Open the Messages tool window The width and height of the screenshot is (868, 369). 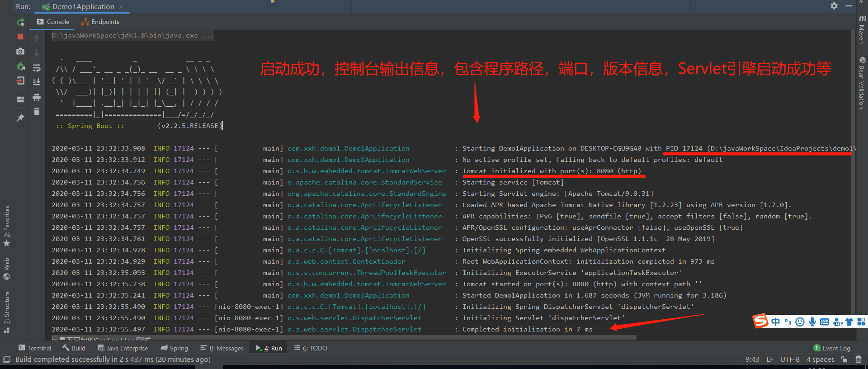(222, 348)
